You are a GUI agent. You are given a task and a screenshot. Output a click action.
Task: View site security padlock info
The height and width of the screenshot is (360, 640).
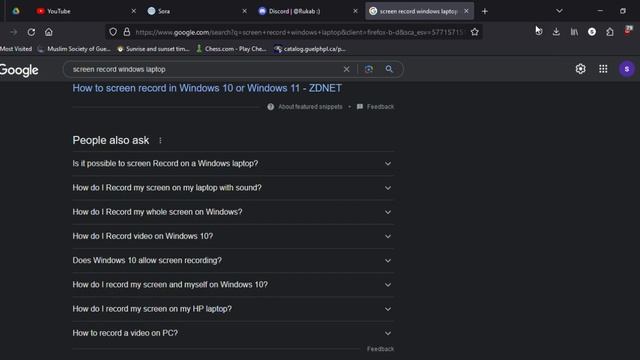click(127, 32)
